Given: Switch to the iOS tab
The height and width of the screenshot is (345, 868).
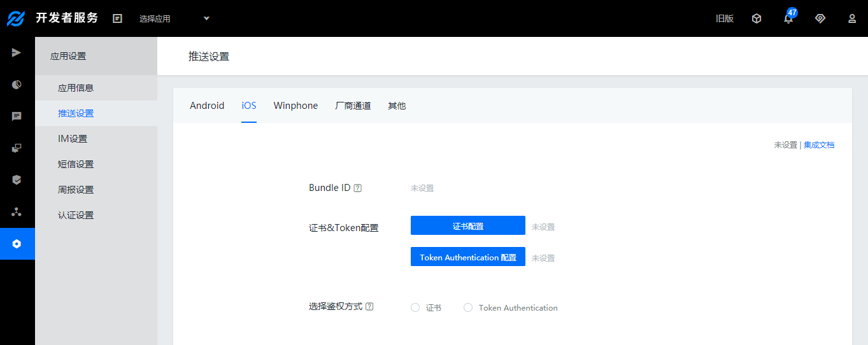Looking at the screenshot, I should 249,106.
